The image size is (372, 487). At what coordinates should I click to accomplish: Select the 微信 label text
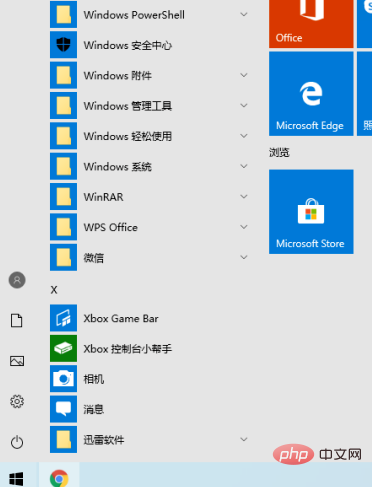point(94,258)
